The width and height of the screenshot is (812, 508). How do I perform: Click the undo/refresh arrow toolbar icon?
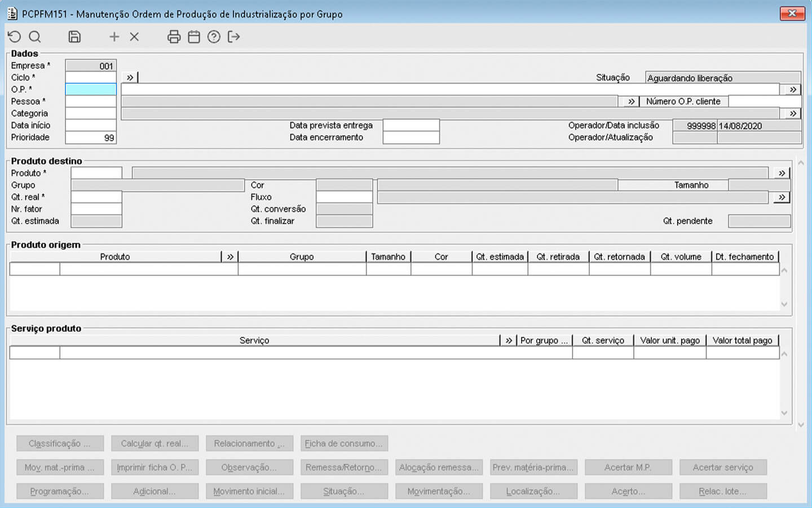pos(15,37)
